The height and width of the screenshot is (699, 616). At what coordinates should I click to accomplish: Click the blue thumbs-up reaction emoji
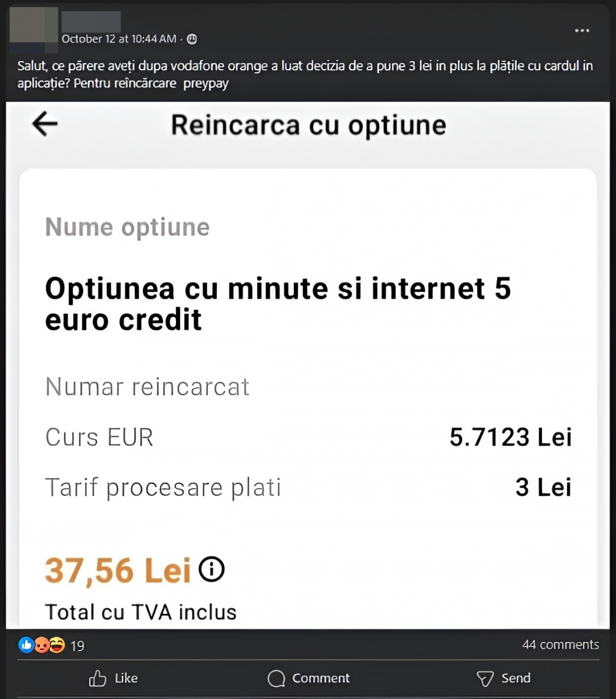click(26, 645)
